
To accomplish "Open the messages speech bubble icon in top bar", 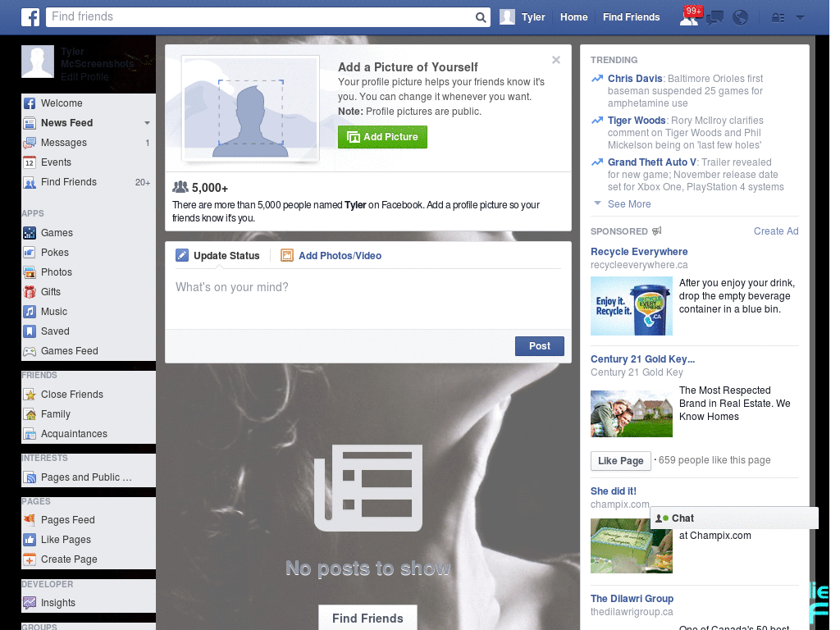I will click(x=714, y=18).
